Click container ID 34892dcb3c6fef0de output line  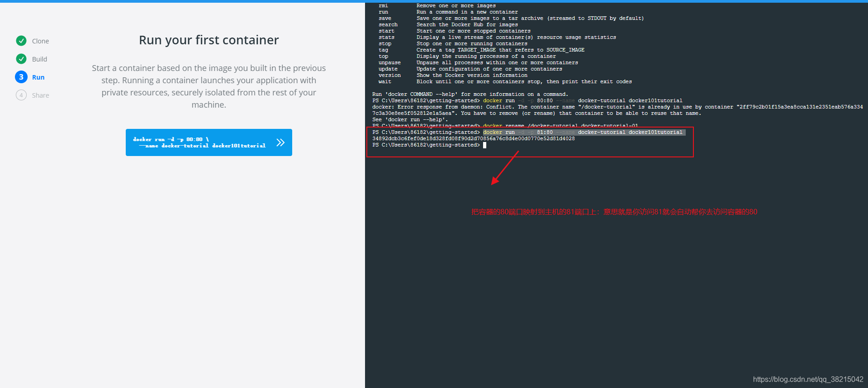(474, 139)
